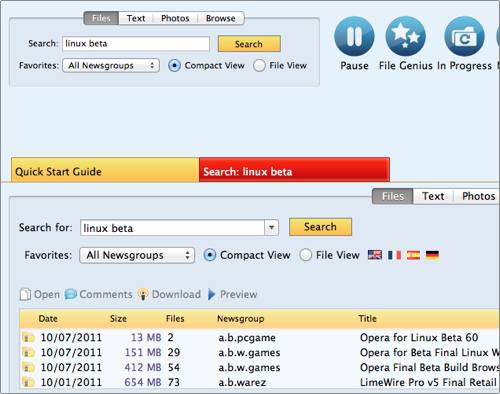The image size is (500, 394).
Task: Sort results by Title column header
Action: [x=367, y=318]
